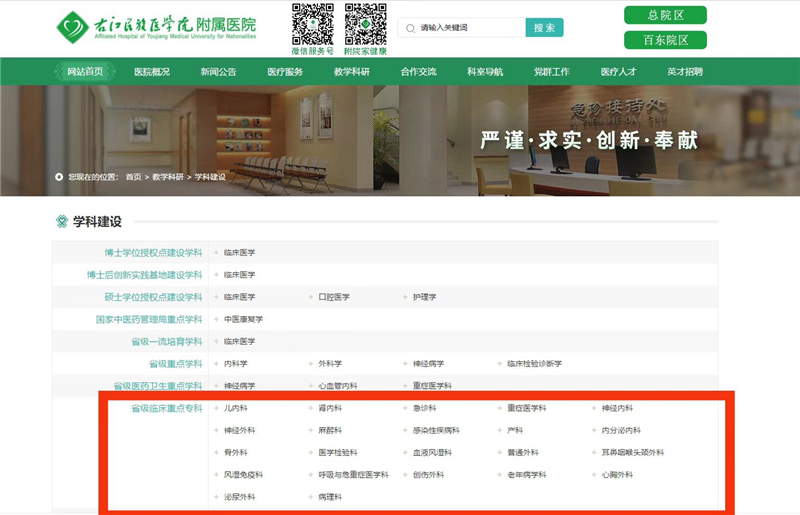Open 耳鼻咽喉头颈外科 specialty link
The height and width of the screenshot is (515, 800).
pos(633,452)
